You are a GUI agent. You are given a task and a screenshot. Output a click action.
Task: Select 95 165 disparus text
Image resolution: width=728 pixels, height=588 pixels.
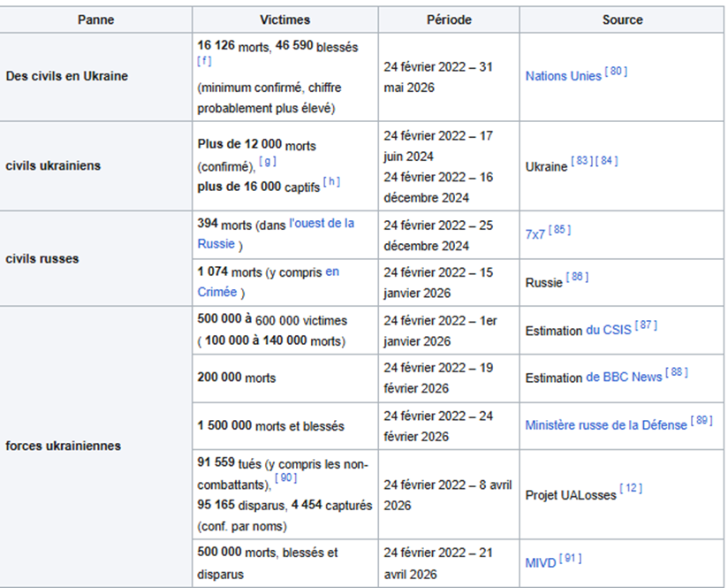point(241,505)
